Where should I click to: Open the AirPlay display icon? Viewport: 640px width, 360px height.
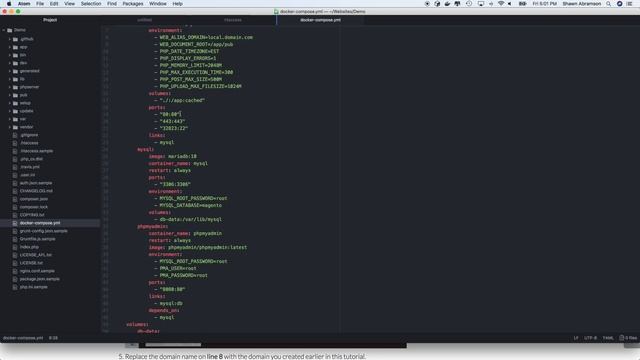481,4
